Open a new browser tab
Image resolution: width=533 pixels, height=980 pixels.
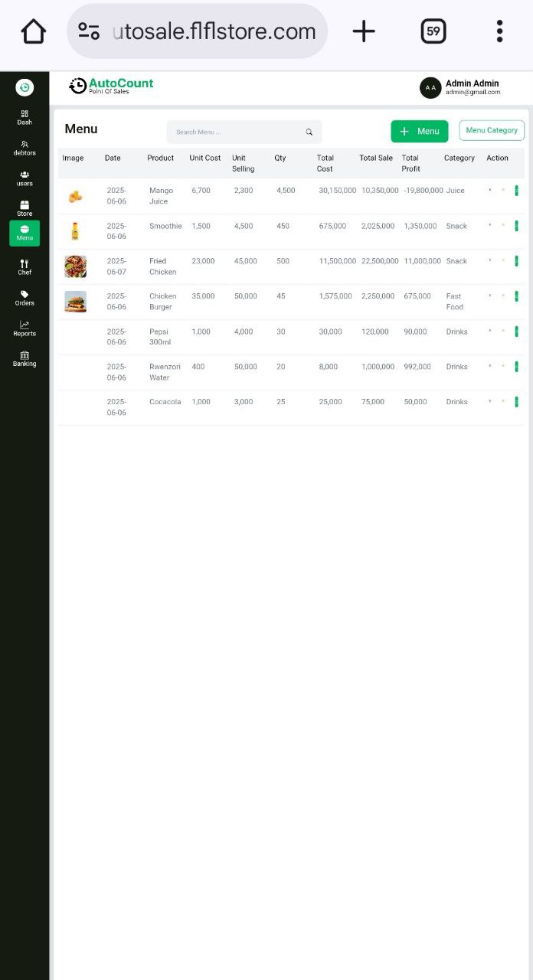tap(364, 31)
